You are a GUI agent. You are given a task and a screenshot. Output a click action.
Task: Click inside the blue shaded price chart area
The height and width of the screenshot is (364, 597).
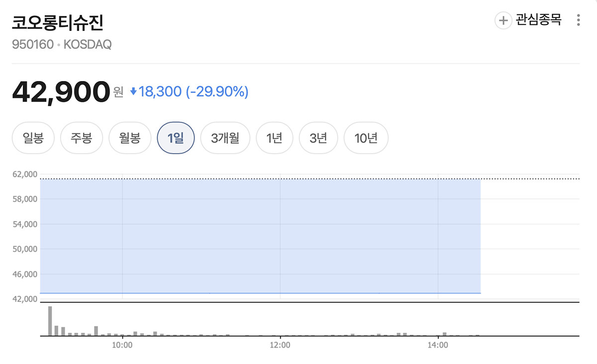coord(260,236)
